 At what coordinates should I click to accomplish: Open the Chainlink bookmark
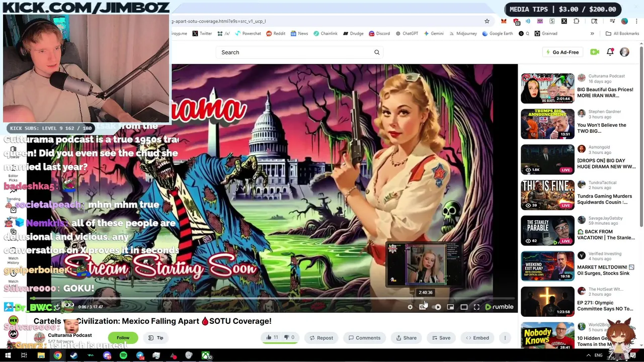click(325, 34)
